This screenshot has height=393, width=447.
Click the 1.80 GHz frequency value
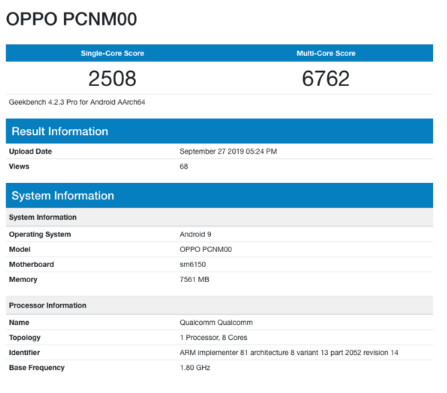click(195, 368)
